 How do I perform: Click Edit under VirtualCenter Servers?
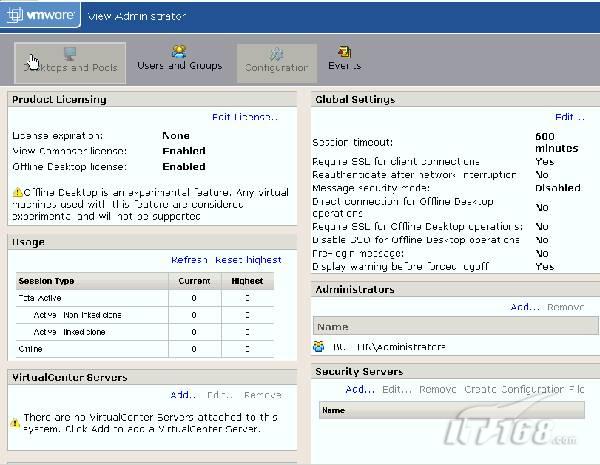click(x=219, y=395)
